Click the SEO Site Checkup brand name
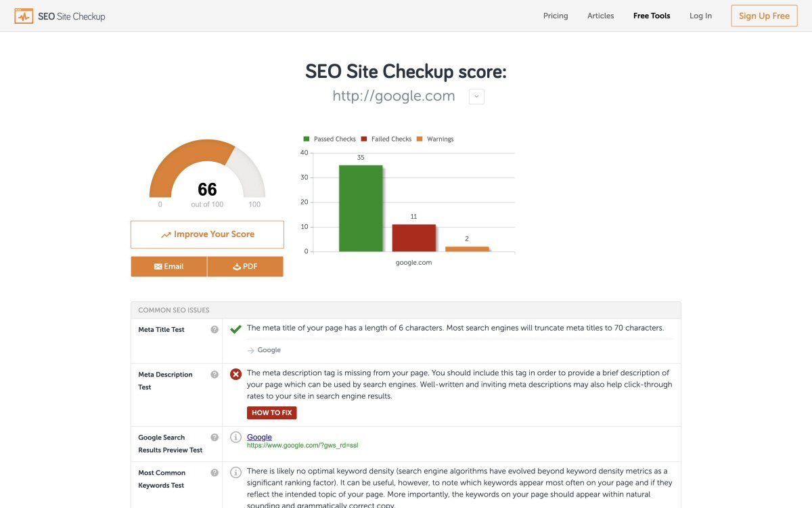The height and width of the screenshot is (508, 812). point(72,16)
